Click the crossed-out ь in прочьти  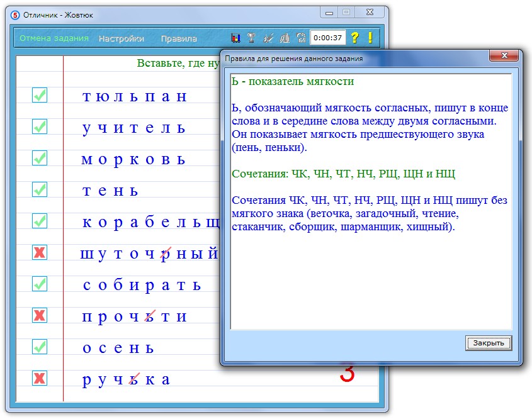point(150,316)
